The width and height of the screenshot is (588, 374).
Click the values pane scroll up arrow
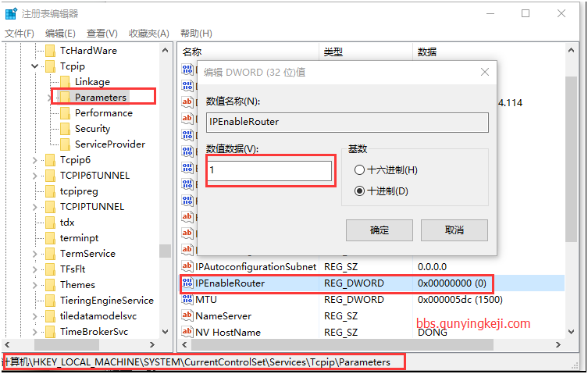pyautogui.click(x=571, y=50)
